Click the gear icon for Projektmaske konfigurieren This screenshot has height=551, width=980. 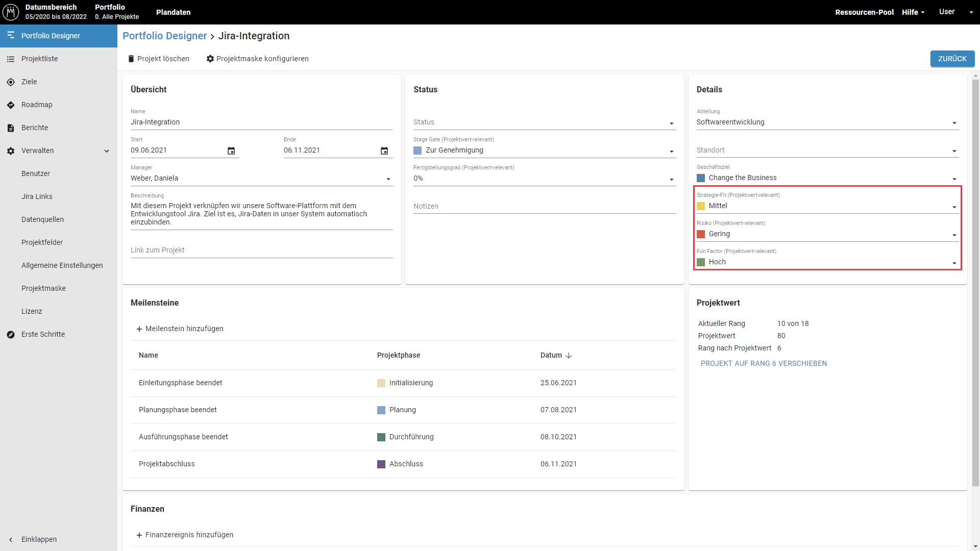[210, 59]
